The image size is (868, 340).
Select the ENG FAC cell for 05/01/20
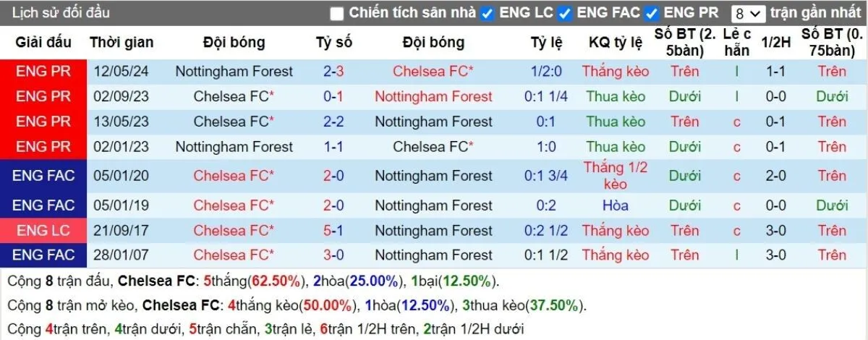point(43,176)
